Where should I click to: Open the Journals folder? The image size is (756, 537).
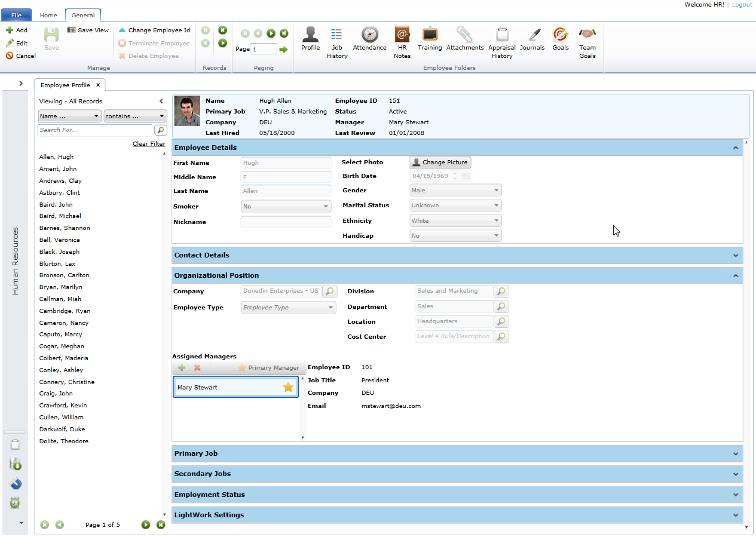(x=532, y=39)
